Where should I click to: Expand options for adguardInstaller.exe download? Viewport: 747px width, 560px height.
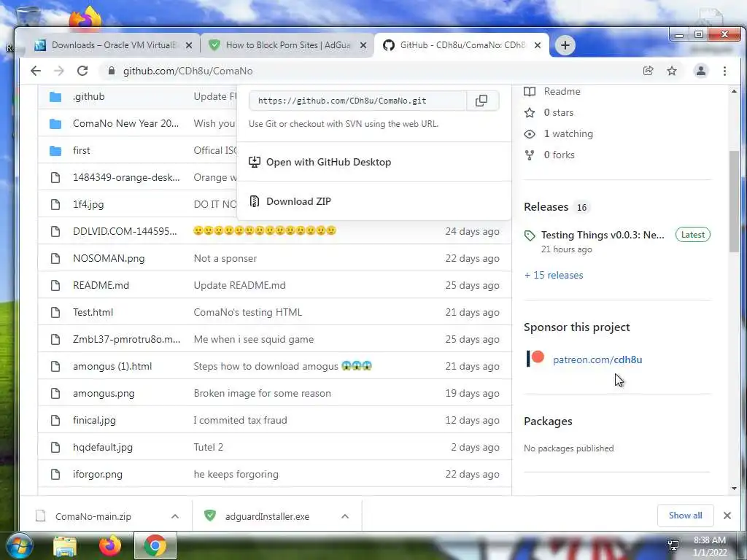click(345, 516)
